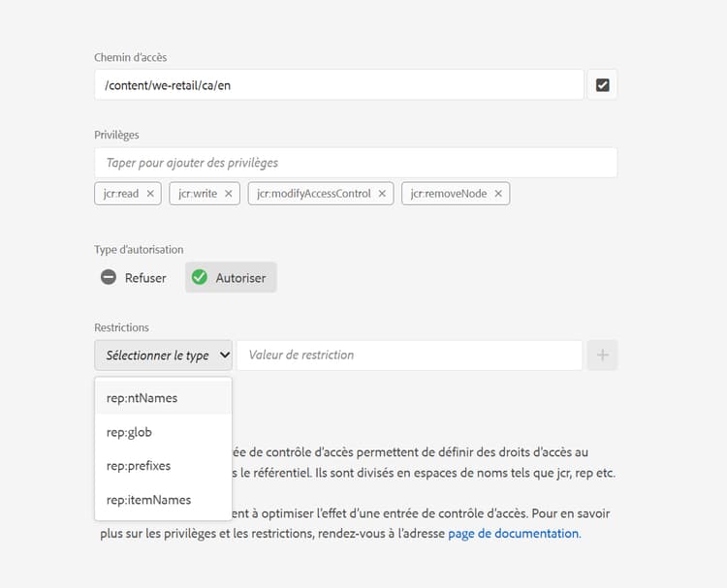727x588 pixels.
Task: Select the Autoriser authorization option
Action: click(240, 278)
